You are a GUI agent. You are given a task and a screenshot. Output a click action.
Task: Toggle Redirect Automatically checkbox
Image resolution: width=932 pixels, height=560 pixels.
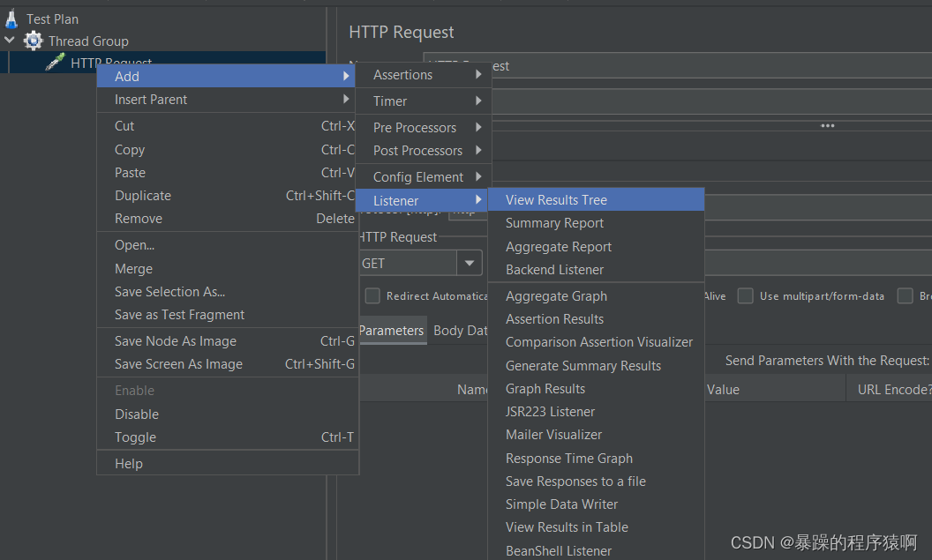pos(372,295)
